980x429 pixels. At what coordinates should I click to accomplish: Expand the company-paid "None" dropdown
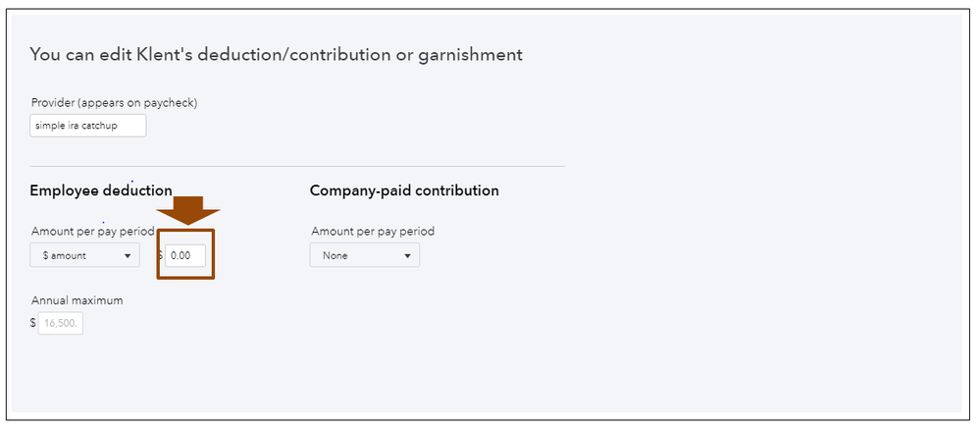364,255
